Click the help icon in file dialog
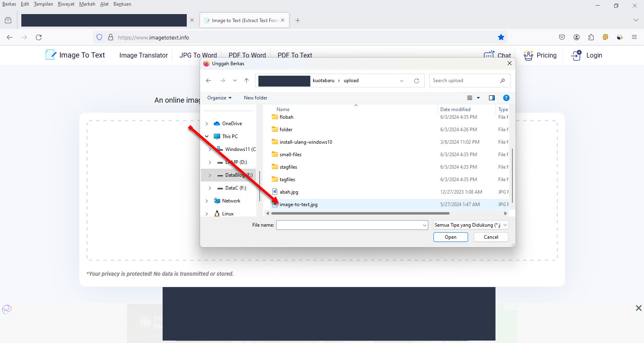Viewport: 644px width, 343px height. click(x=506, y=98)
